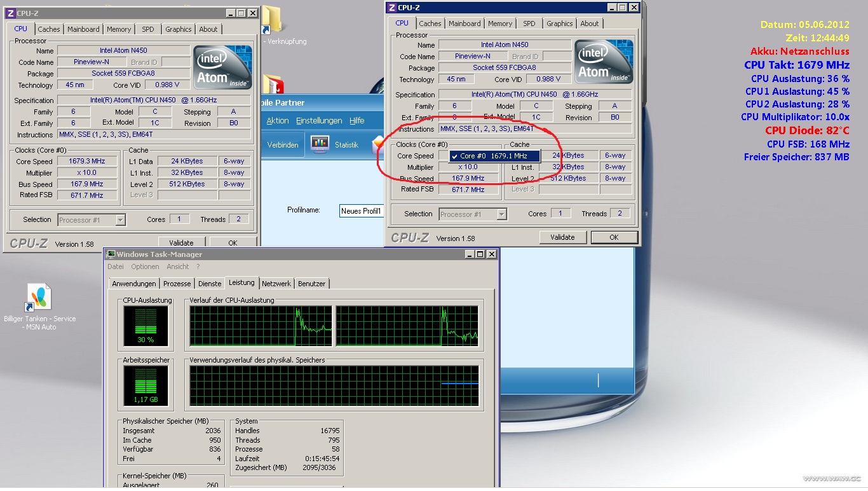Click the Task-Manager title bar icon
Image resolution: width=868 pixels, height=491 pixels.
[x=111, y=254]
